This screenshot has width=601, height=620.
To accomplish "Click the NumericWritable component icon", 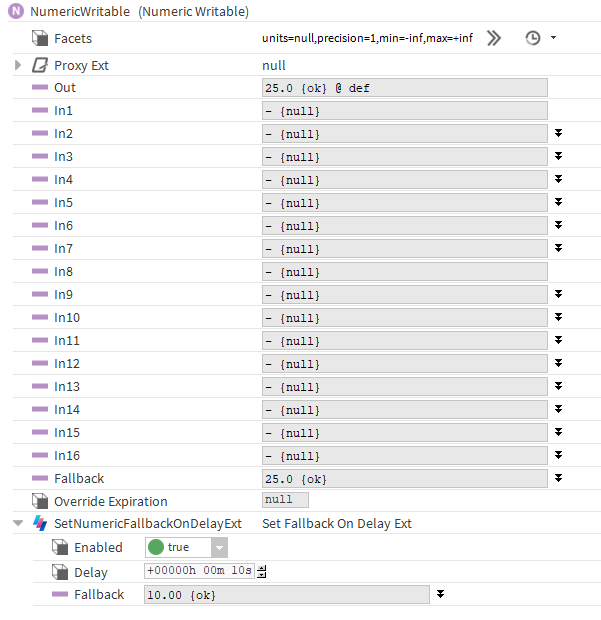I will [x=16, y=12].
